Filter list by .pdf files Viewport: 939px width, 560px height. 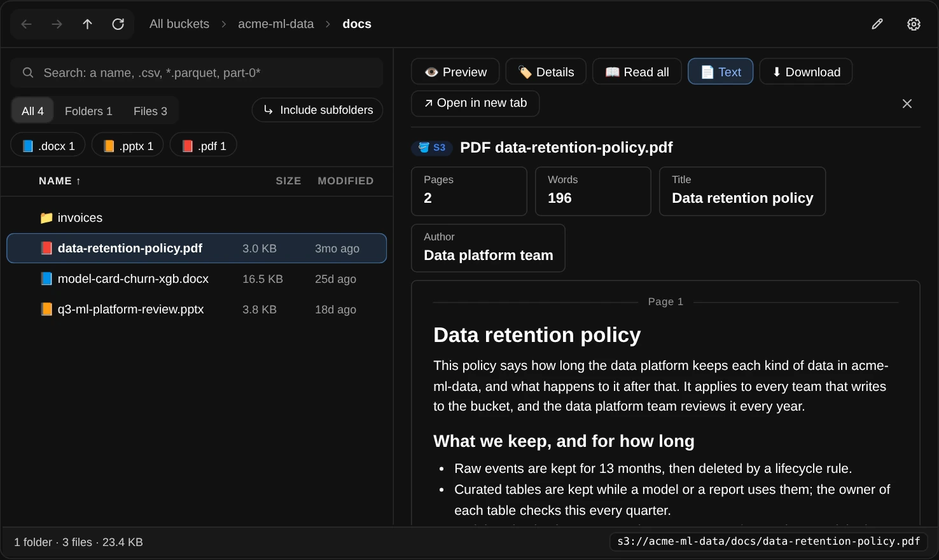[x=204, y=146]
